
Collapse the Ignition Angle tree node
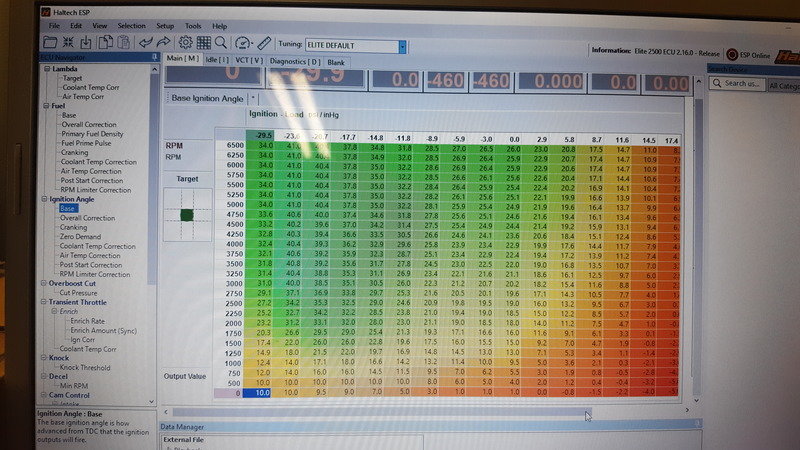pos(44,199)
